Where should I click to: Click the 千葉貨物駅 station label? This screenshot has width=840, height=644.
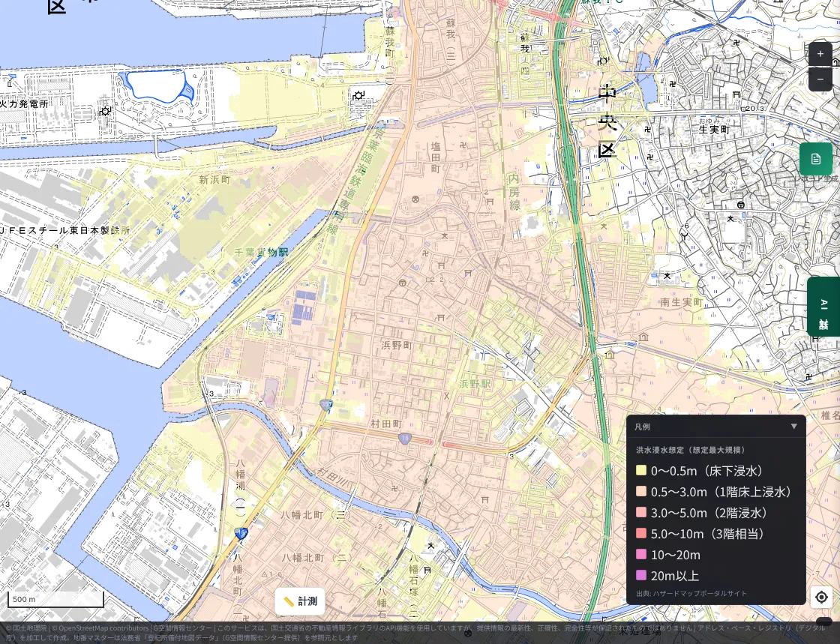tap(262, 252)
